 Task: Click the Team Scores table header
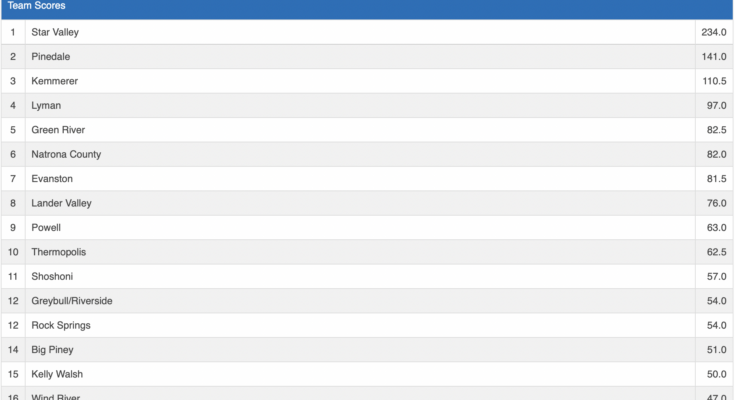pos(37,7)
